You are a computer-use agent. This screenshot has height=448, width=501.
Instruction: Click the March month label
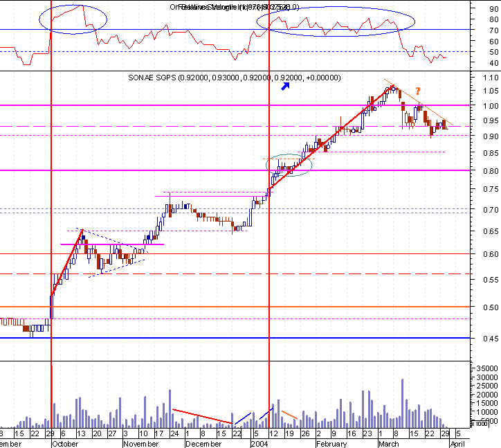[388, 444]
